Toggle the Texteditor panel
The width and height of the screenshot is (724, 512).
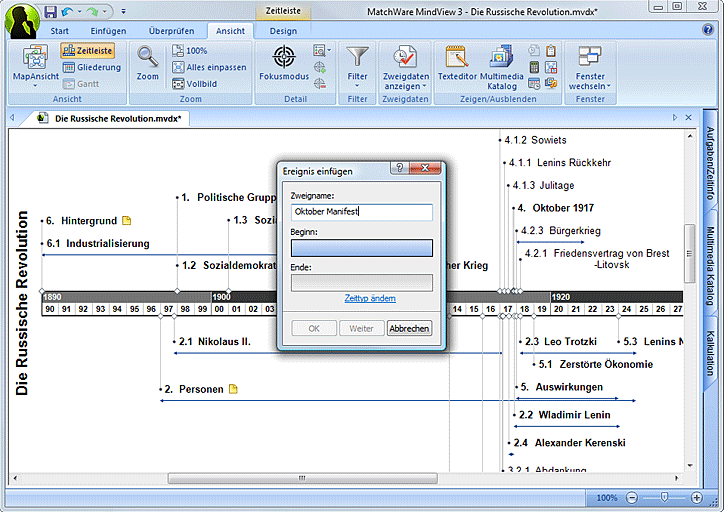457,64
